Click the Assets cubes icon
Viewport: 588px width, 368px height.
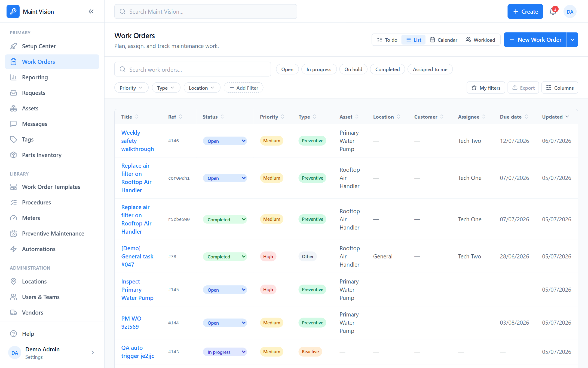coord(13,108)
